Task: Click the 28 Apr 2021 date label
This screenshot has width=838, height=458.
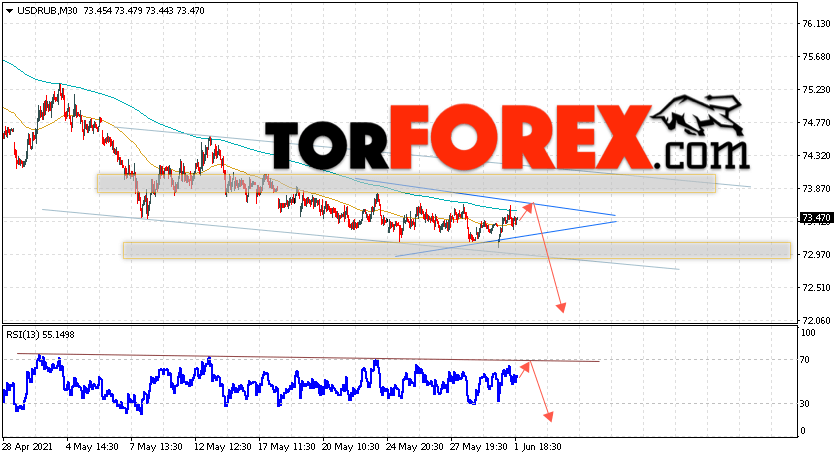Action: (28, 446)
